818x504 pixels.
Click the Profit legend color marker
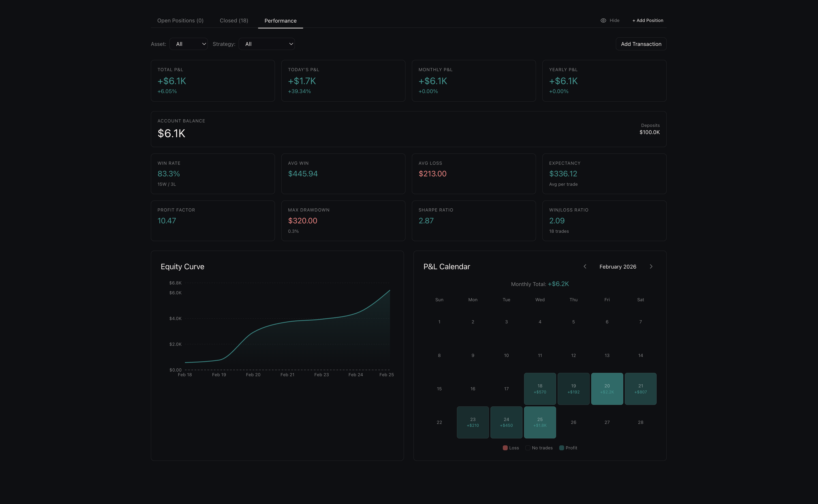click(x=562, y=448)
